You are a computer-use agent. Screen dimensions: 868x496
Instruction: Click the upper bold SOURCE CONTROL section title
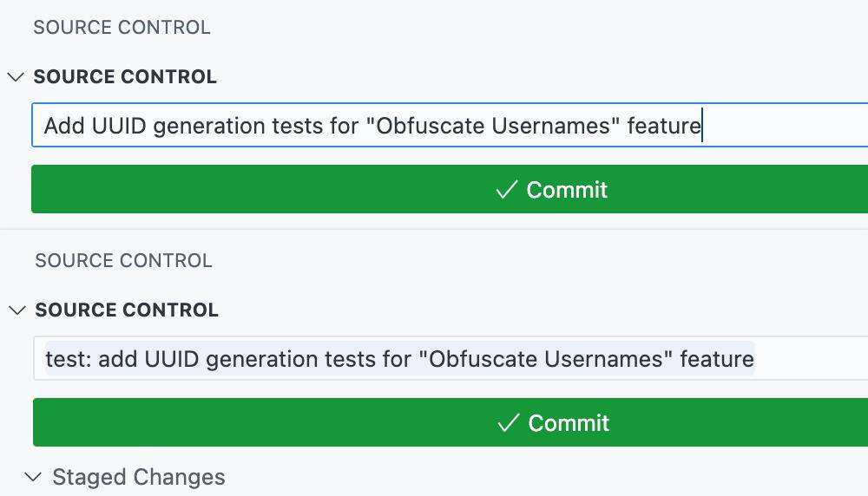(125, 77)
